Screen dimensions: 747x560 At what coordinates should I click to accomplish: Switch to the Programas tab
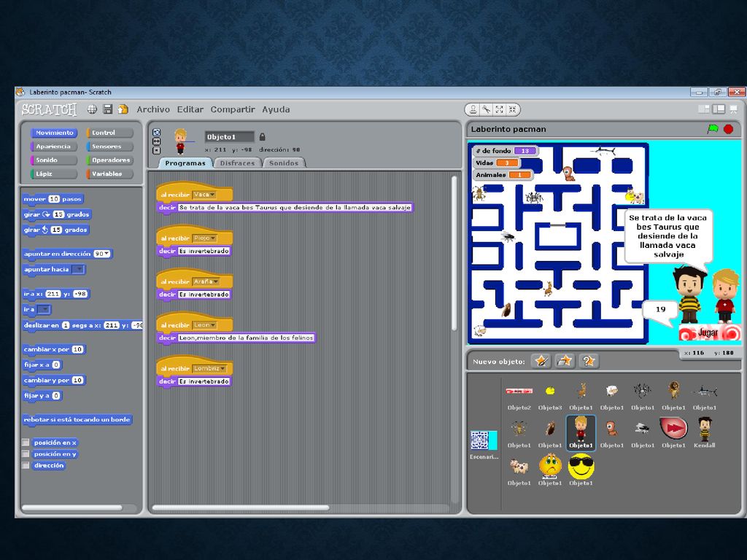click(185, 163)
